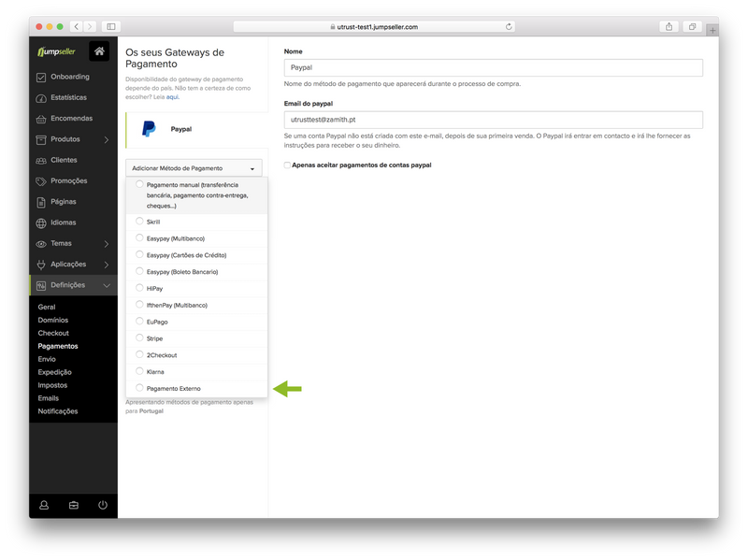Open a new tab with plus button

coord(712,30)
